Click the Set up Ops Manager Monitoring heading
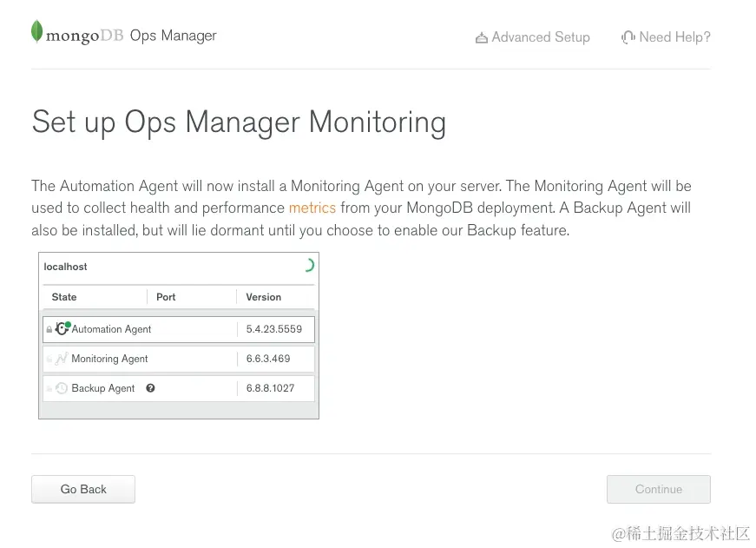 (x=239, y=122)
